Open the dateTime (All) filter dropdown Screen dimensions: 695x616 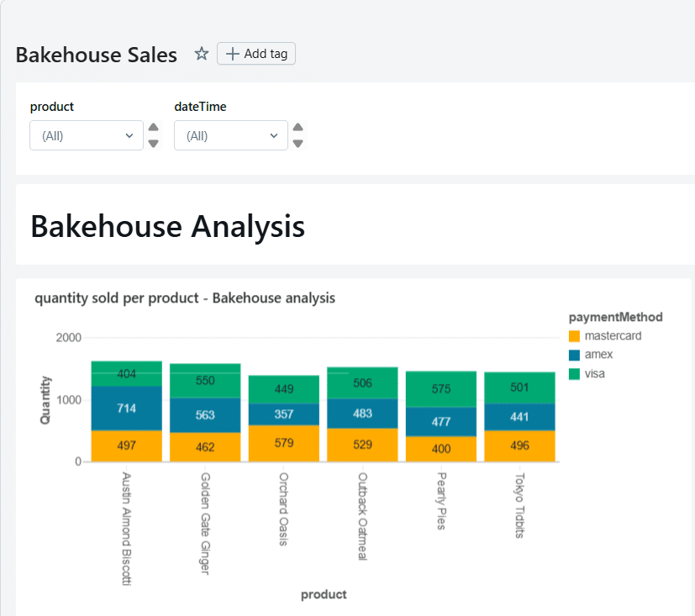tap(231, 134)
